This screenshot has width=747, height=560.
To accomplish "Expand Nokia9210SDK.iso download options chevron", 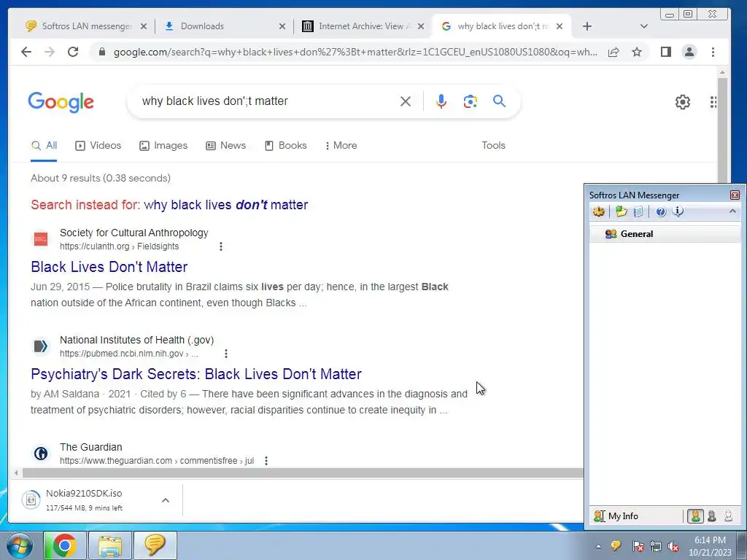I will coord(166,500).
